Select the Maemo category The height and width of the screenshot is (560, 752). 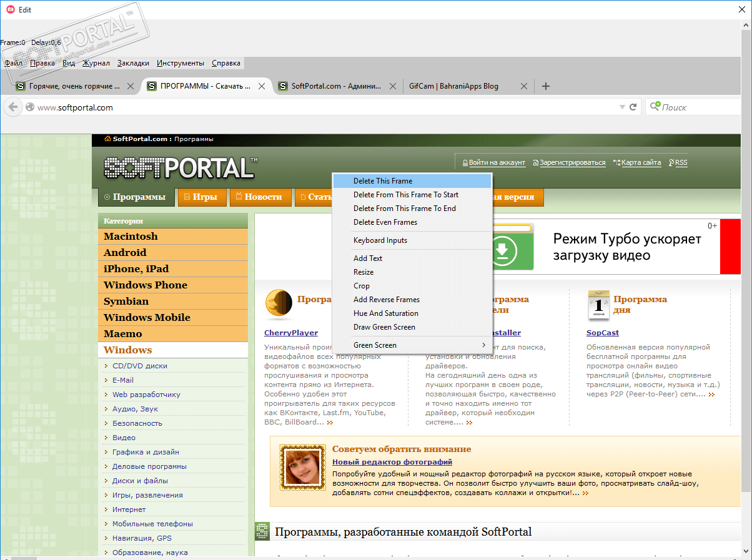click(x=173, y=334)
